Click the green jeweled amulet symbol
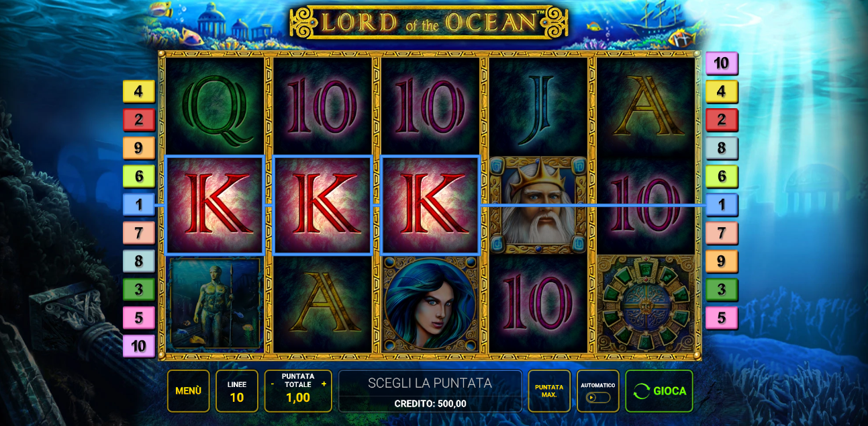 pyautogui.click(x=646, y=304)
